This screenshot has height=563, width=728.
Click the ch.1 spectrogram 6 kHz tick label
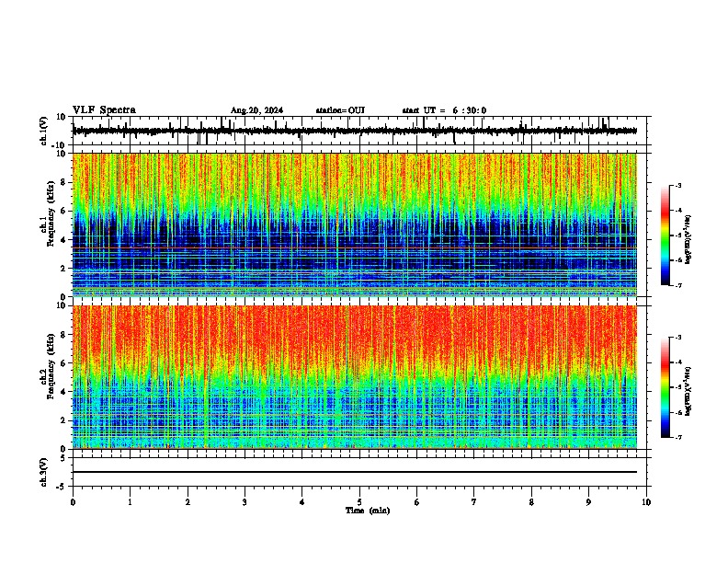[63, 211]
